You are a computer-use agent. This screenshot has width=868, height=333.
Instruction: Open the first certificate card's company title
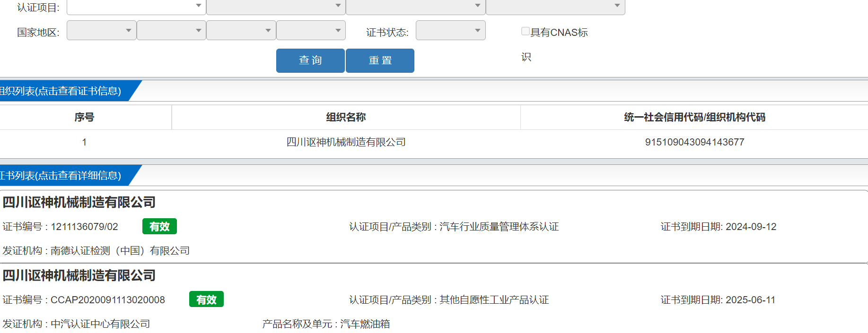(x=79, y=202)
